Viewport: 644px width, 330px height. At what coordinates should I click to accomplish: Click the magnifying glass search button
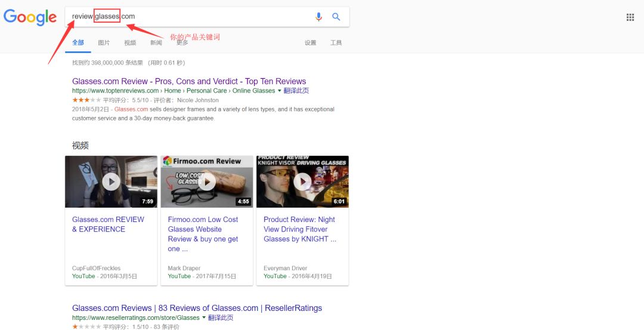[336, 17]
